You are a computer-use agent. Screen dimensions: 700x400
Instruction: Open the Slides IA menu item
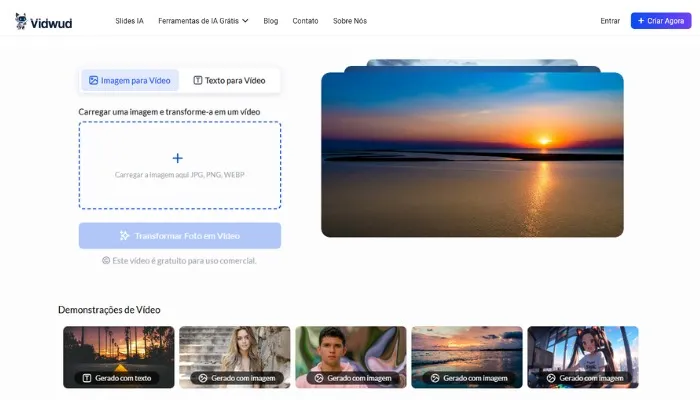(x=129, y=20)
